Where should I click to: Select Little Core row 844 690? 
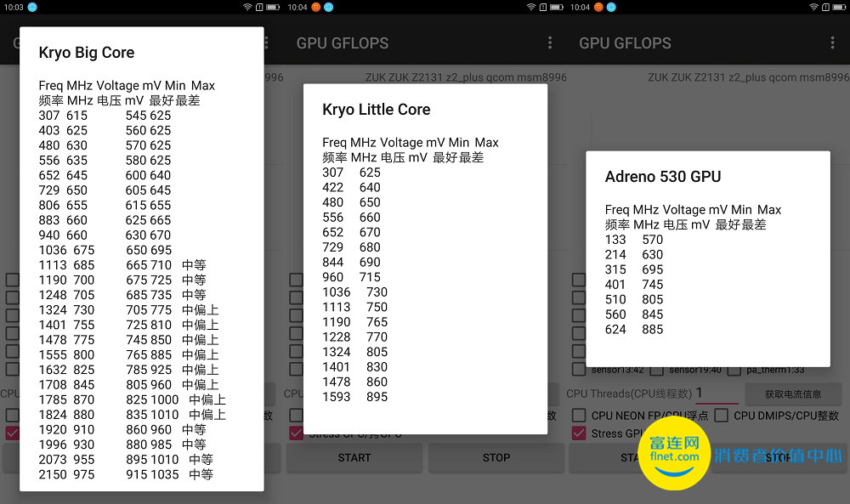pyautogui.click(x=351, y=263)
